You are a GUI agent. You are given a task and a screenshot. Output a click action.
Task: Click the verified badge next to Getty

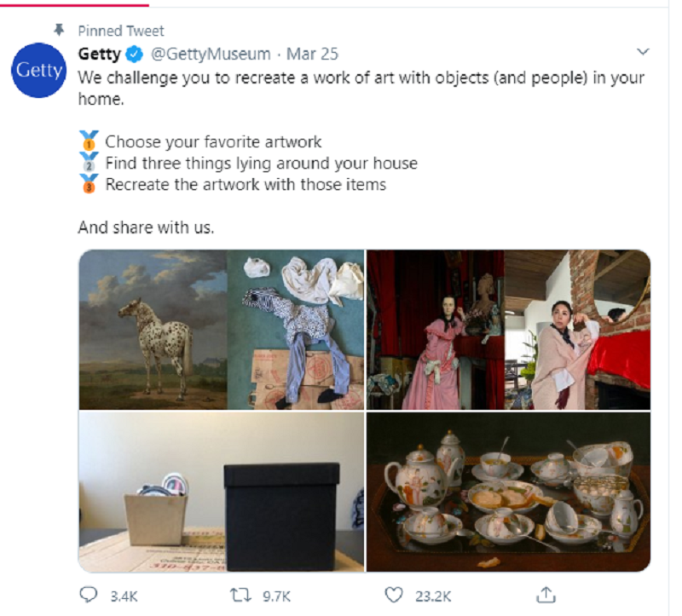[x=136, y=55]
